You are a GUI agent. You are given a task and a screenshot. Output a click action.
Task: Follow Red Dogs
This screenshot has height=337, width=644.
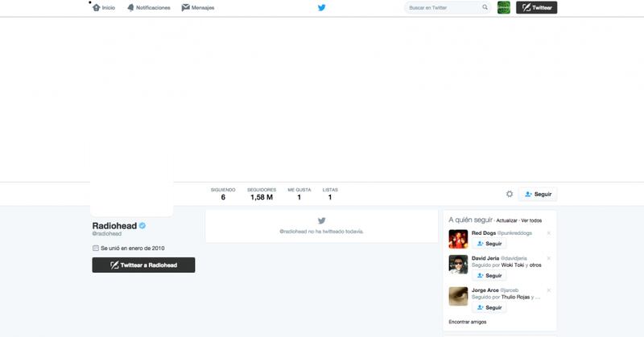[489, 244]
